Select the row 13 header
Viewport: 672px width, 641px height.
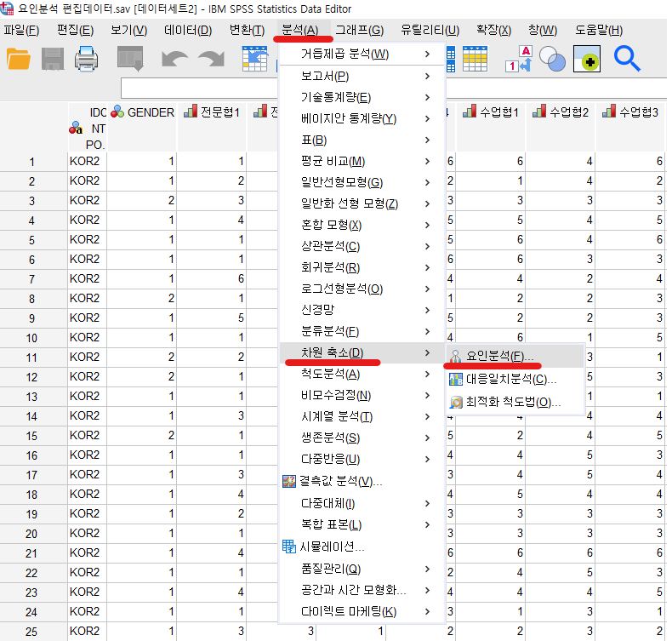(x=32, y=396)
